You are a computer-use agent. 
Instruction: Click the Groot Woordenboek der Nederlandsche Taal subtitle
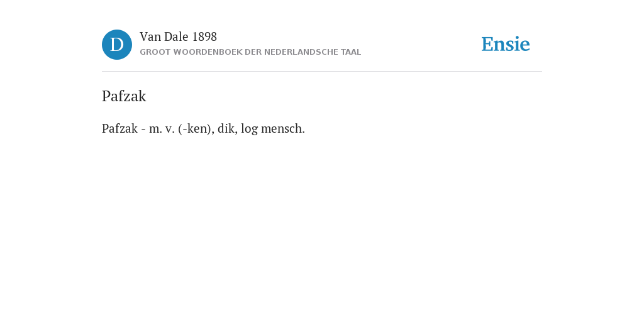pos(250,52)
